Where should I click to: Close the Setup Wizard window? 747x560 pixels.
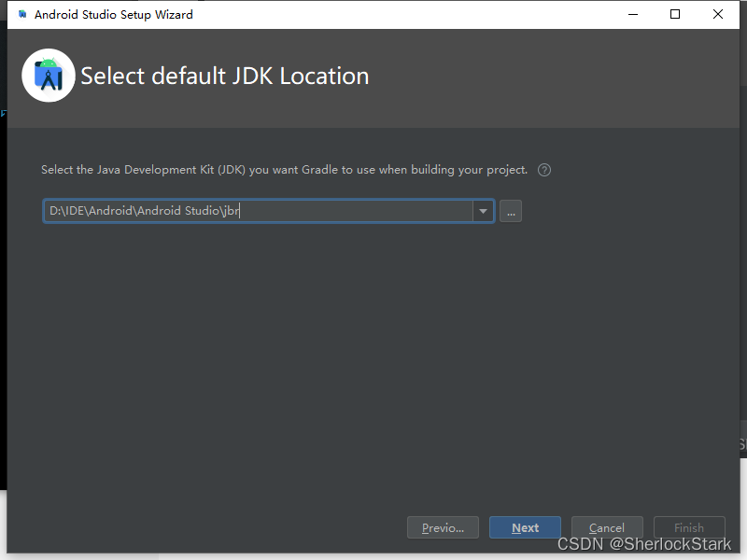717,14
